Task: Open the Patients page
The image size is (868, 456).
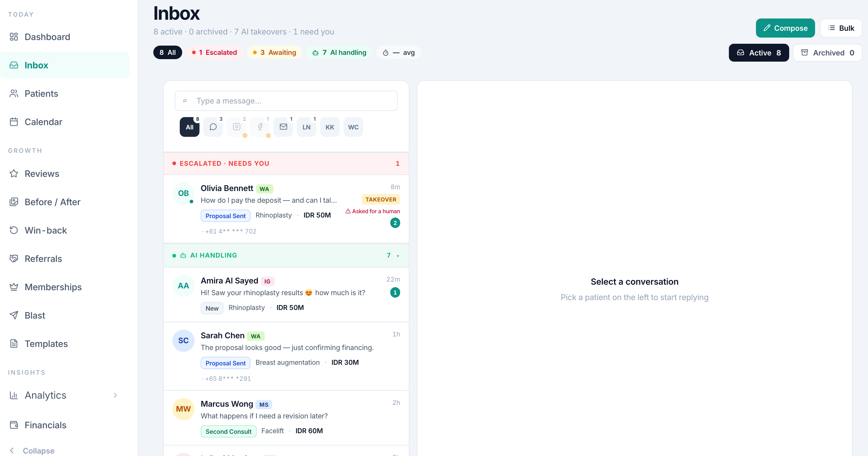Action: tap(64, 93)
